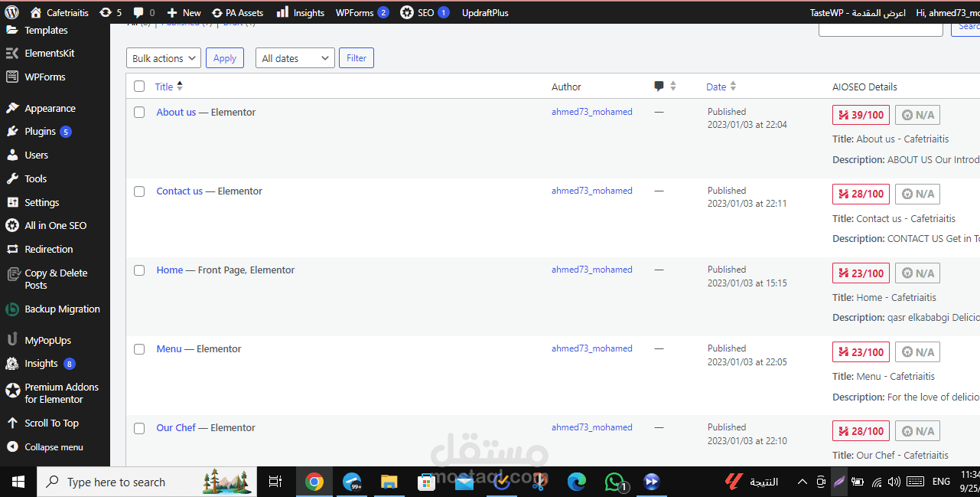
Task: Open WhatsApp from the taskbar
Action: click(x=615, y=482)
